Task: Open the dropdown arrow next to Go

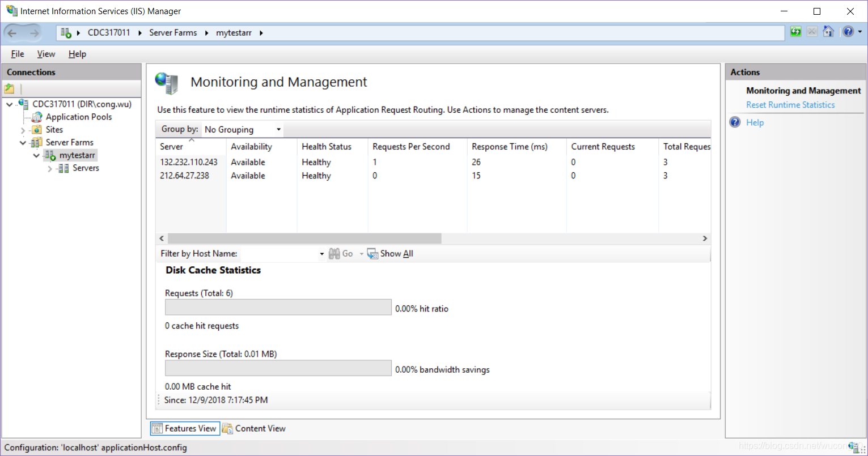Action: tap(361, 254)
